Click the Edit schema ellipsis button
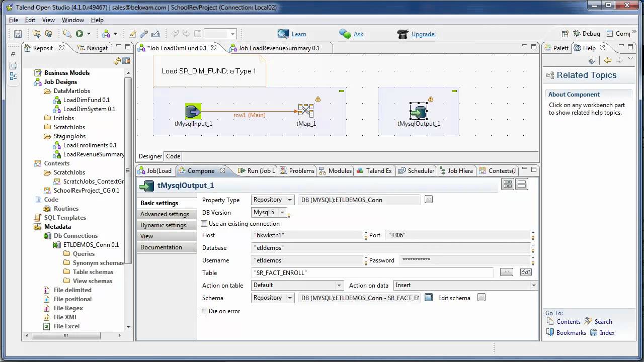Screen dimensions: 644x362 coord(481,298)
